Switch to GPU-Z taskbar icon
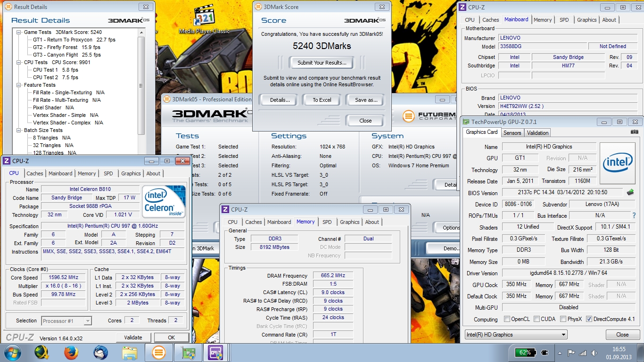Viewport: 644px width, 362px height. click(x=188, y=353)
